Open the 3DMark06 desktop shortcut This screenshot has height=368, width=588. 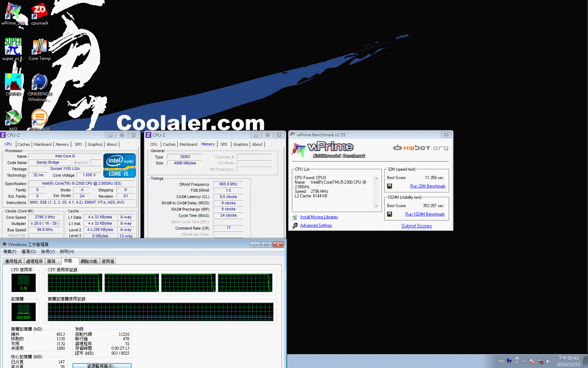click(40, 120)
